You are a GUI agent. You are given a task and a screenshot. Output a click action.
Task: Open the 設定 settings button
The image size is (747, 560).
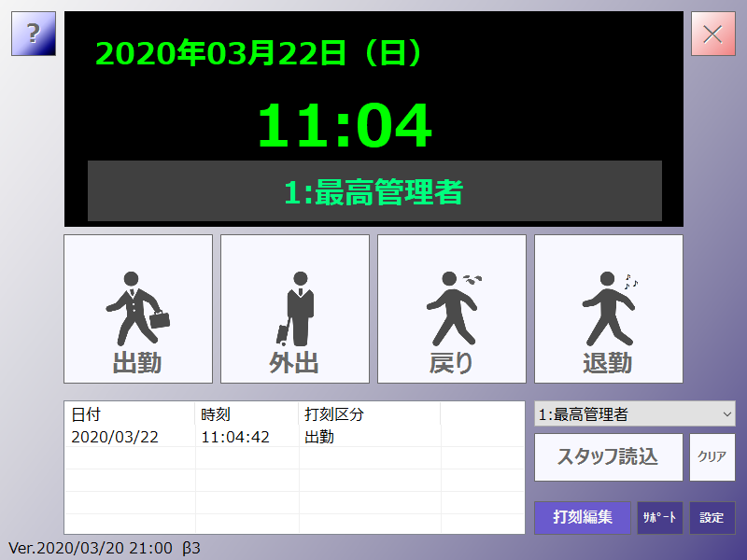712,517
